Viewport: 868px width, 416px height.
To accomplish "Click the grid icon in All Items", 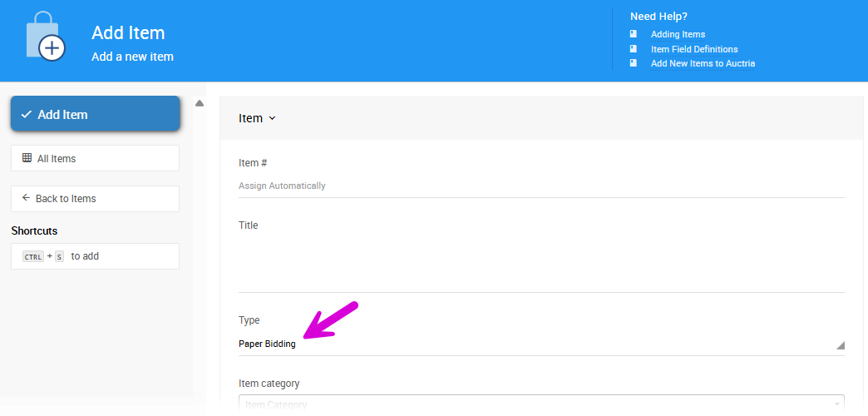I will tap(27, 158).
